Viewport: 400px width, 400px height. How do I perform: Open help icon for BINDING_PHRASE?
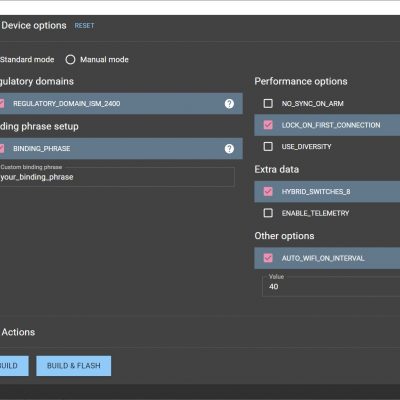click(x=229, y=149)
